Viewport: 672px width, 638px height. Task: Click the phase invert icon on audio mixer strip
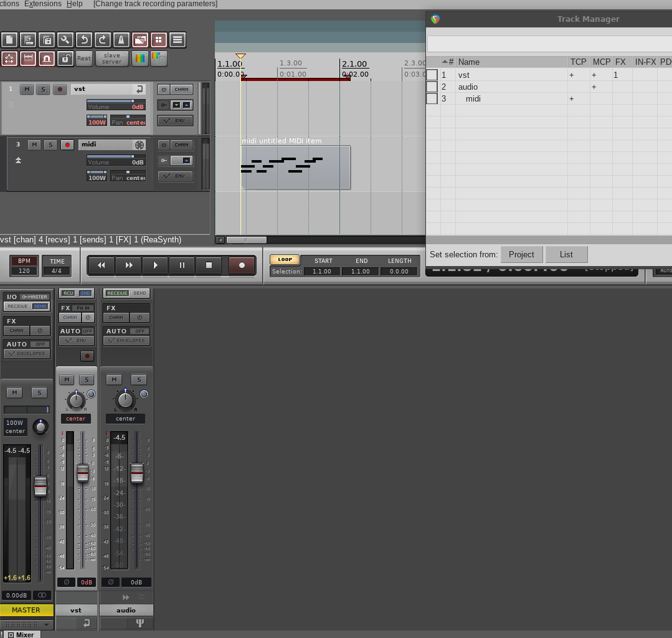coord(111,582)
